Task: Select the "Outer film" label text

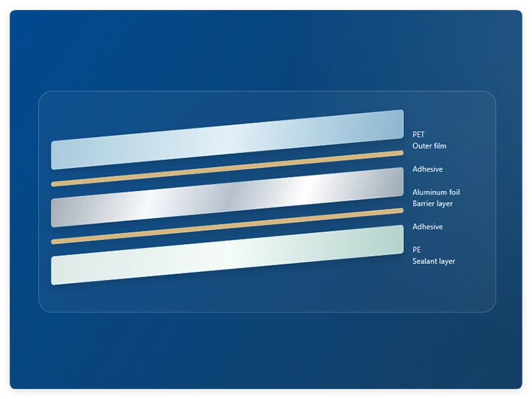Action: click(429, 146)
